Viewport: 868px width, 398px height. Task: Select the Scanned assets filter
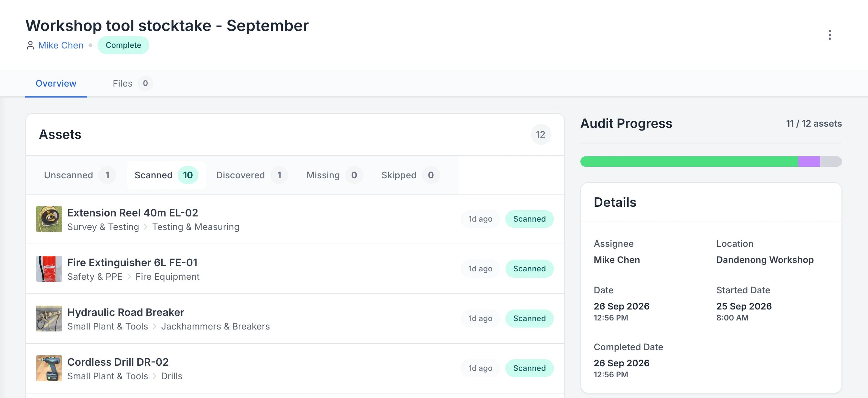[x=166, y=175]
